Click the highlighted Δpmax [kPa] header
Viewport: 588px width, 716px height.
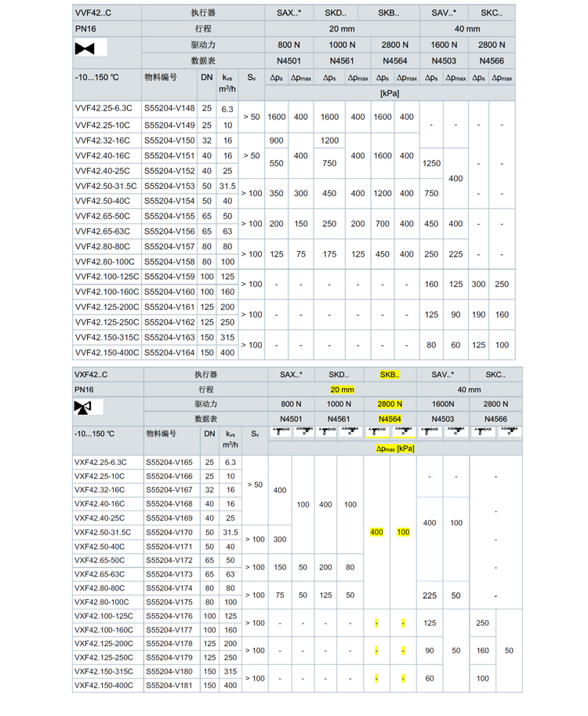point(395,449)
